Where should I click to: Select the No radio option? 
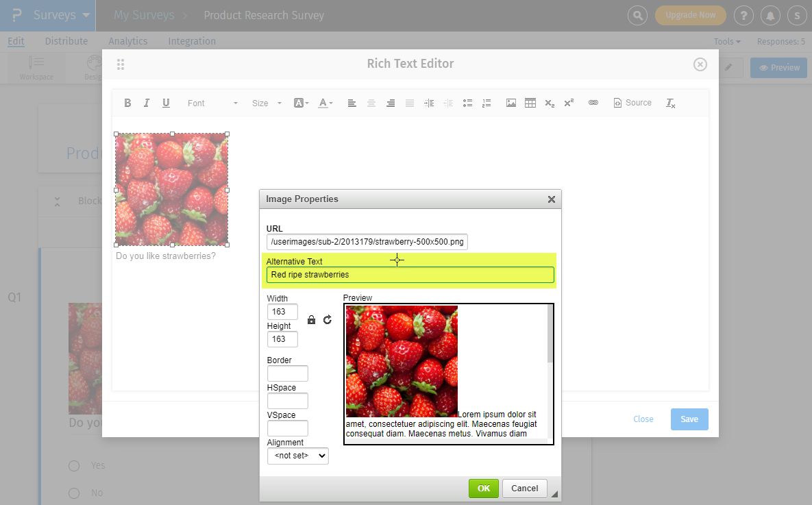coord(74,493)
